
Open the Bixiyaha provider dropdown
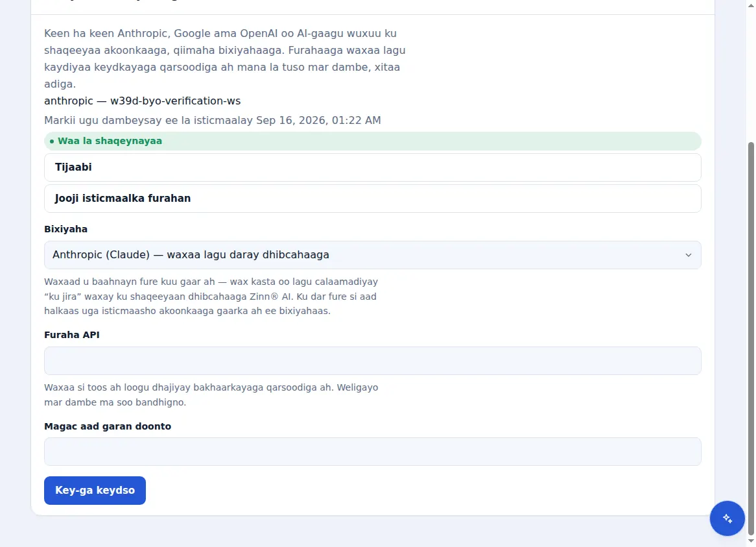coord(372,255)
